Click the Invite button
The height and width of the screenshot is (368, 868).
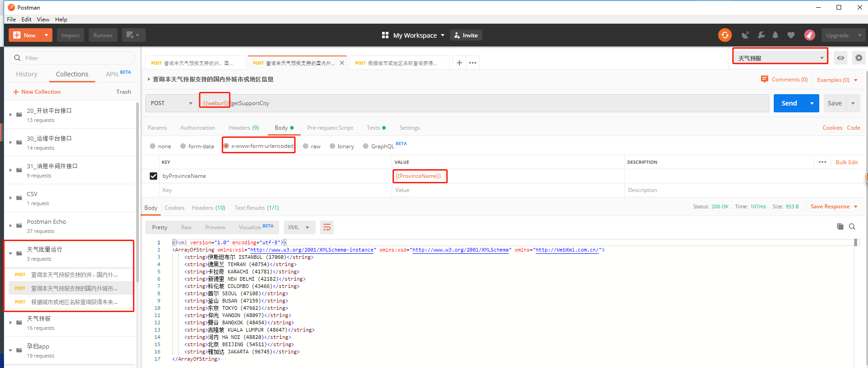(x=466, y=35)
